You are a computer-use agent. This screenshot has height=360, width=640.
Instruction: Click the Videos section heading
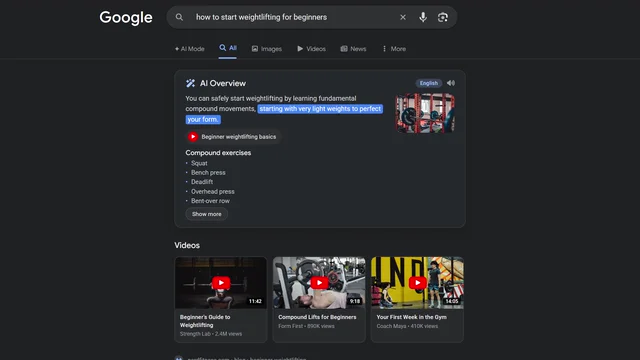point(187,245)
